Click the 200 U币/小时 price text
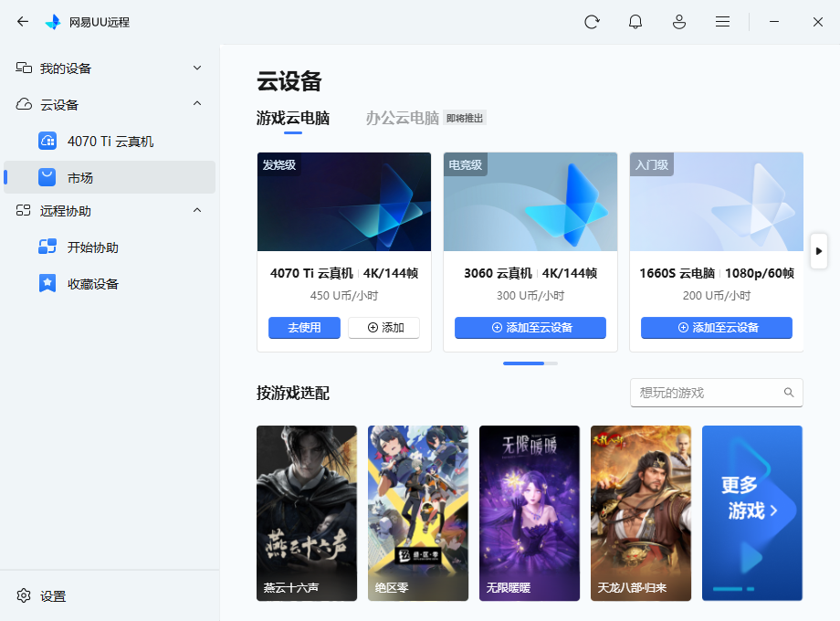The width and height of the screenshot is (840, 621). click(x=717, y=295)
